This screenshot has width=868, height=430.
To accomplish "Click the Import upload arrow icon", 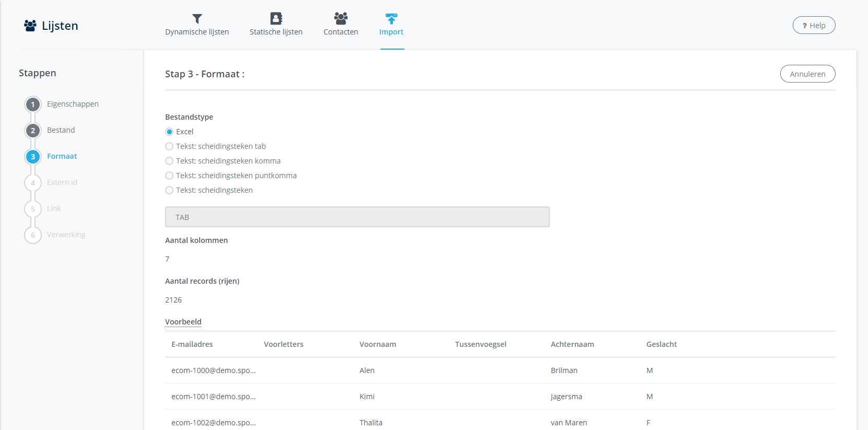I will (x=391, y=19).
